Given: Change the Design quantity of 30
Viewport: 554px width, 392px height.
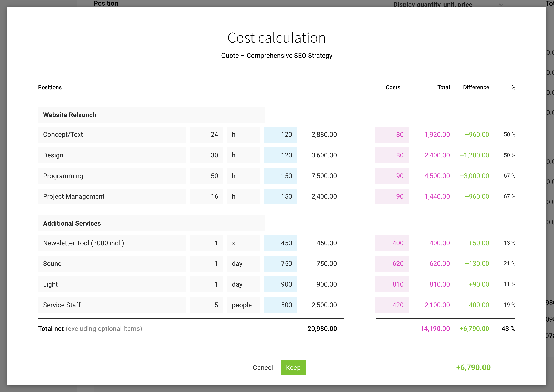Looking at the screenshot, I should coord(207,155).
